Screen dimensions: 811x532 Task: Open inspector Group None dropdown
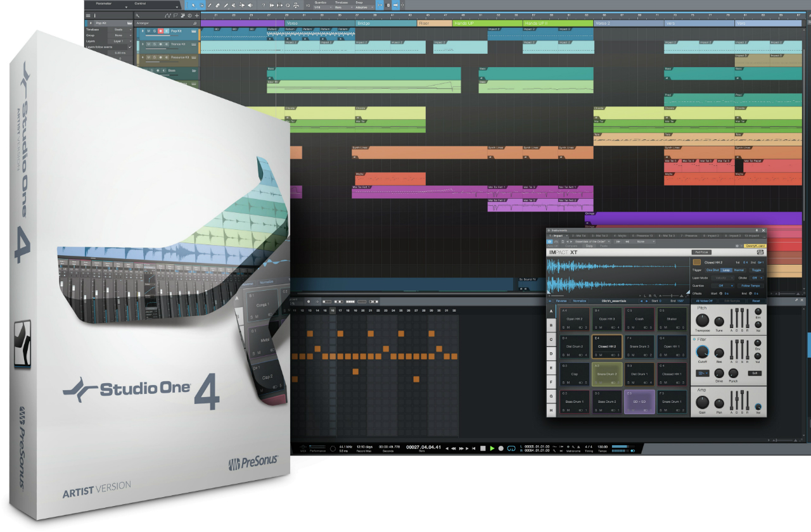click(120, 35)
